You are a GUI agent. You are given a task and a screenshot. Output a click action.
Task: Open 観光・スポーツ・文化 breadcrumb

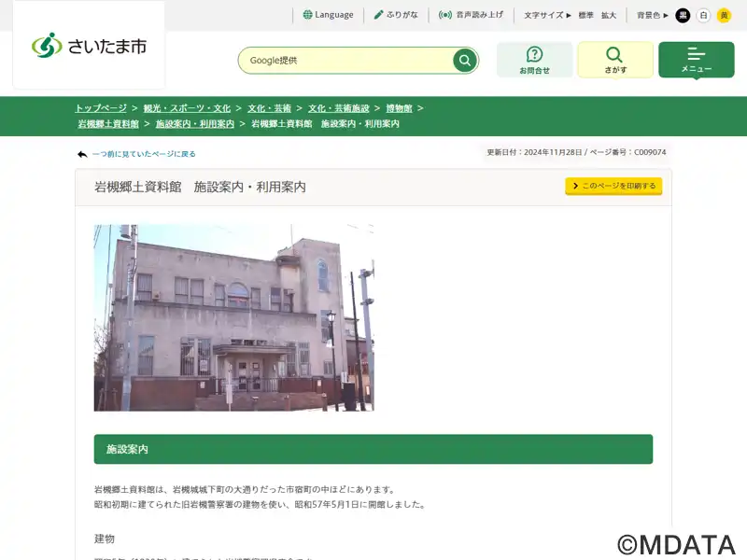pos(187,108)
